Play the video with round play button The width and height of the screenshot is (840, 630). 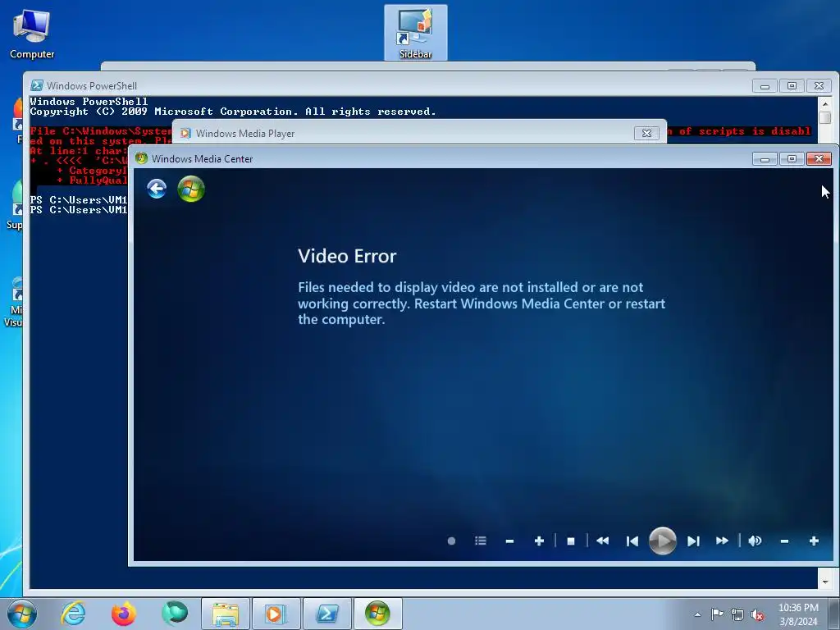coord(663,541)
